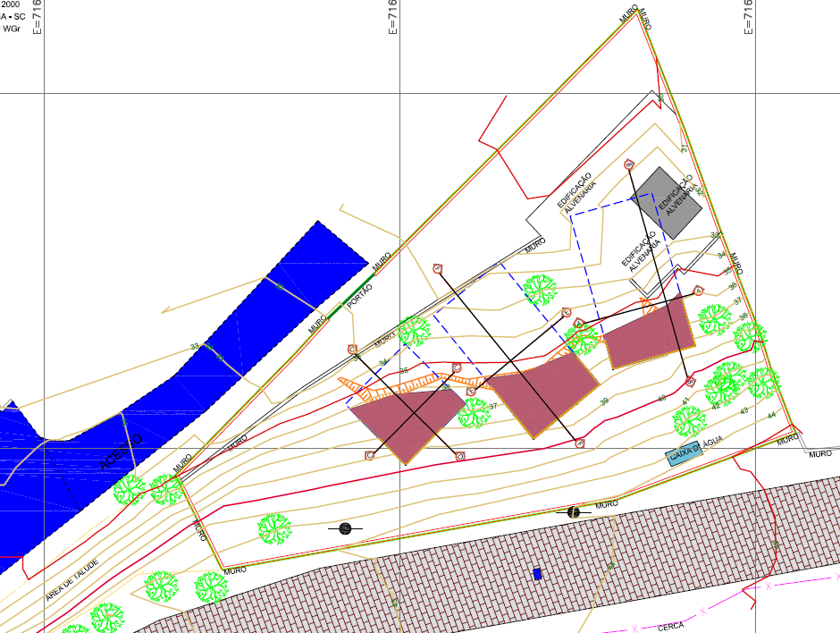Click the CERCA fence label

[x=670, y=627]
